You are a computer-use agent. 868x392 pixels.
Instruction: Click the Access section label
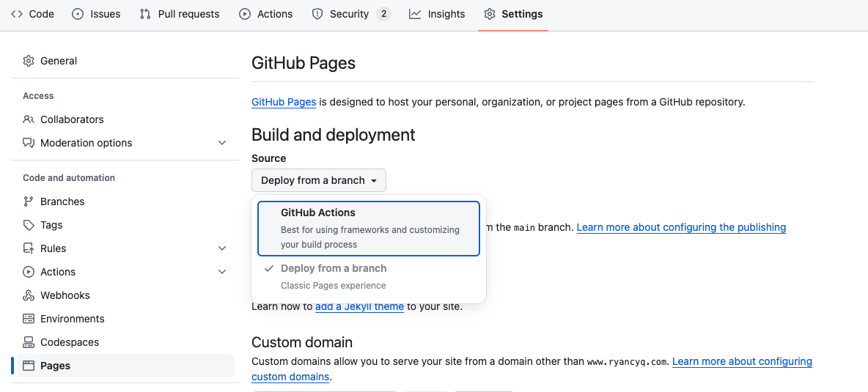(x=38, y=96)
